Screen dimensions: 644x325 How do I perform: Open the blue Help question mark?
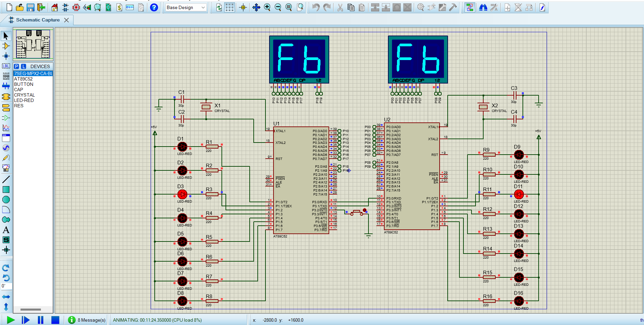pos(154,7)
